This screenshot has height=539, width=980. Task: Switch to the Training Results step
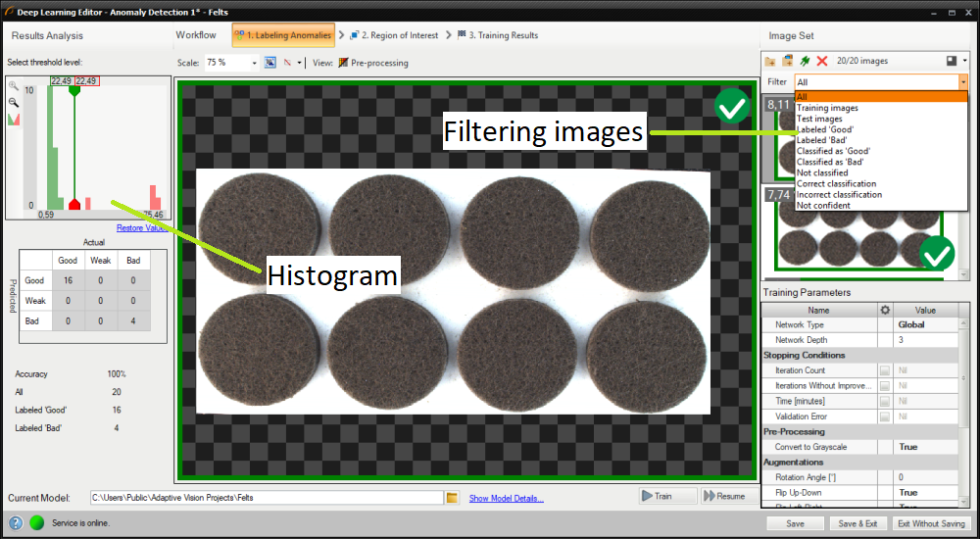point(497,35)
